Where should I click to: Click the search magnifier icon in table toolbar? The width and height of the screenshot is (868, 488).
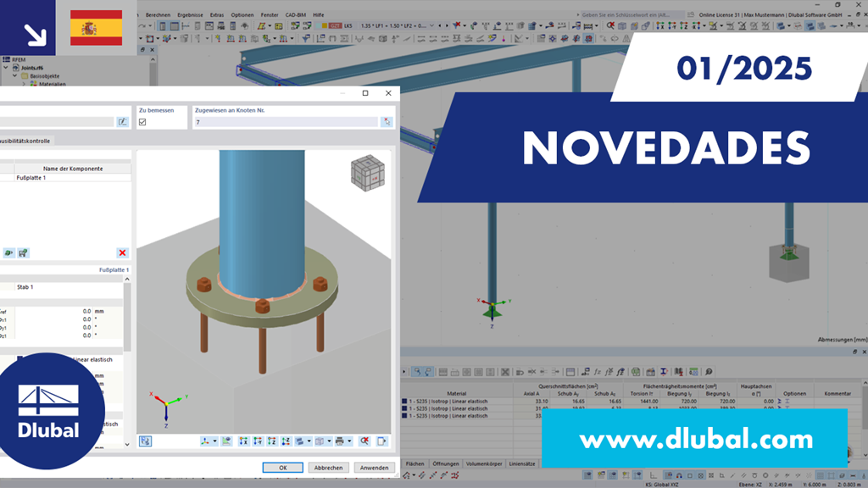[709, 372]
